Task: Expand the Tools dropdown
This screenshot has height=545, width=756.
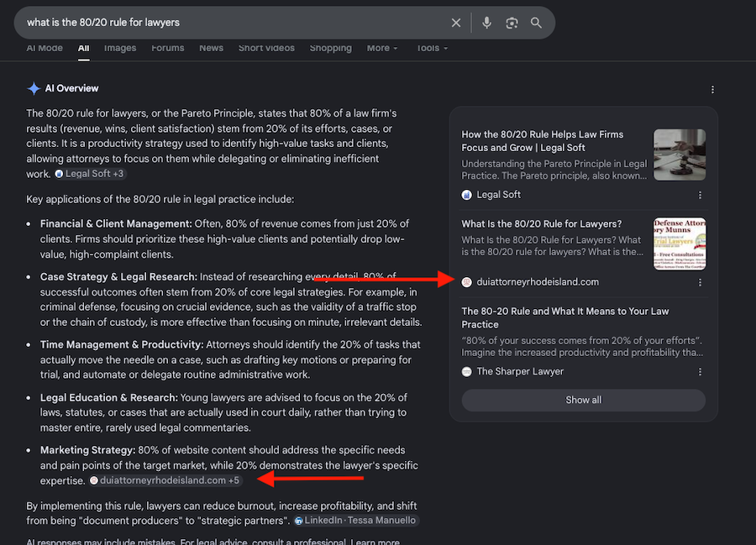Action: point(432,48)
